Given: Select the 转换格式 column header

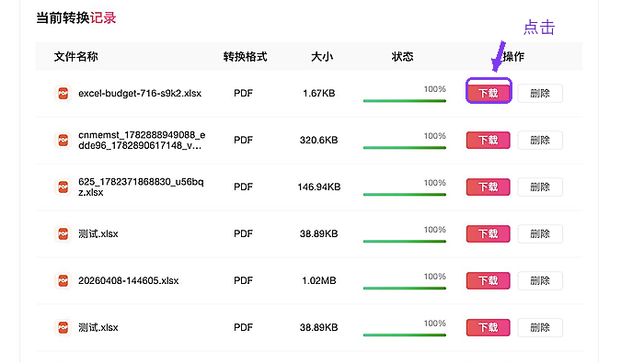Looking at the screenshot, I should point(246,57).
